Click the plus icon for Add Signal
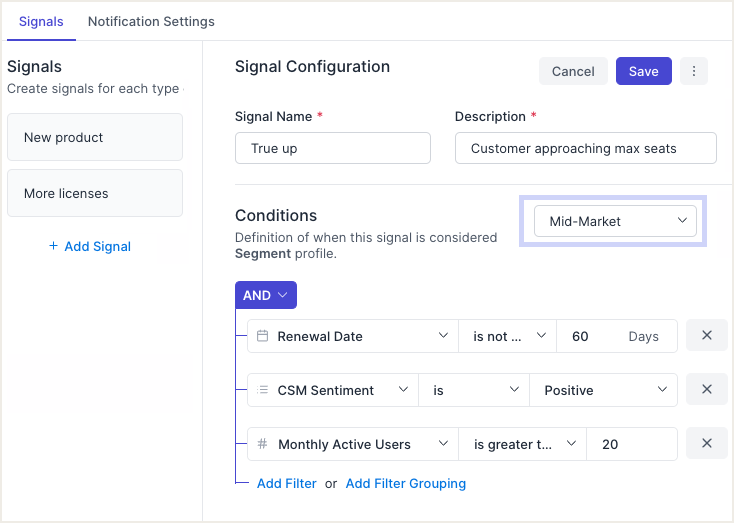734x523 pixels. click(53, 246)
